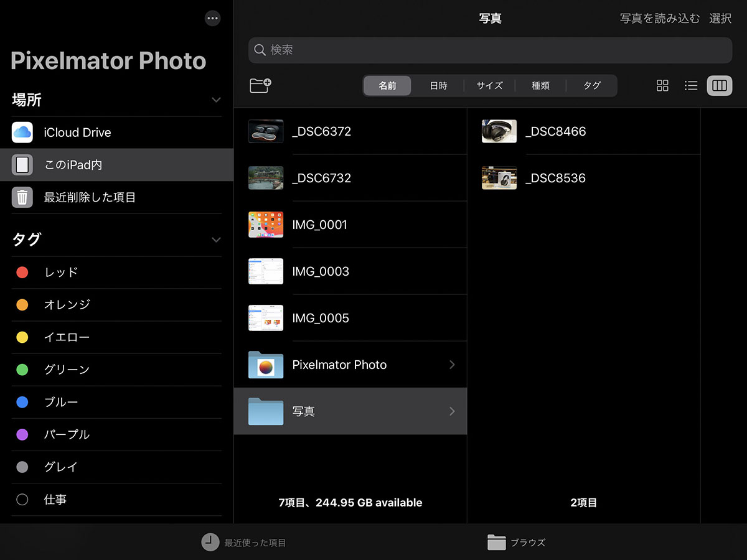Click the Pixelmator Photo folder name
This screenshot has height=560, width=747.
click(339, 365)
